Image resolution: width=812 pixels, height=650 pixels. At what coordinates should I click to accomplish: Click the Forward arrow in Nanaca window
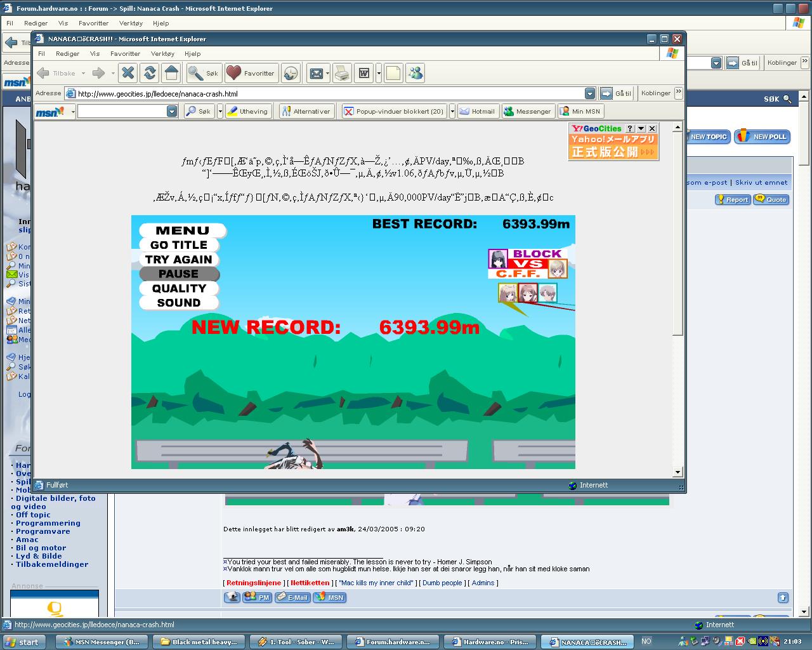[98, 73]
